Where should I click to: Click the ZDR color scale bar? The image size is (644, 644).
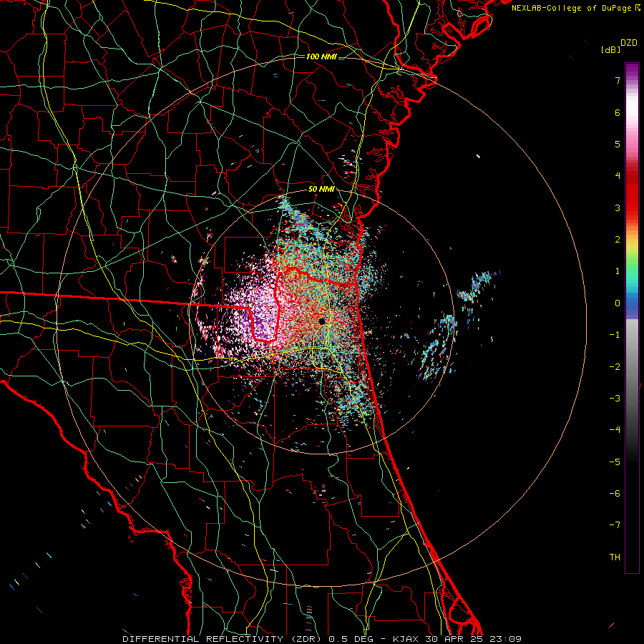[x=632, y=318]
